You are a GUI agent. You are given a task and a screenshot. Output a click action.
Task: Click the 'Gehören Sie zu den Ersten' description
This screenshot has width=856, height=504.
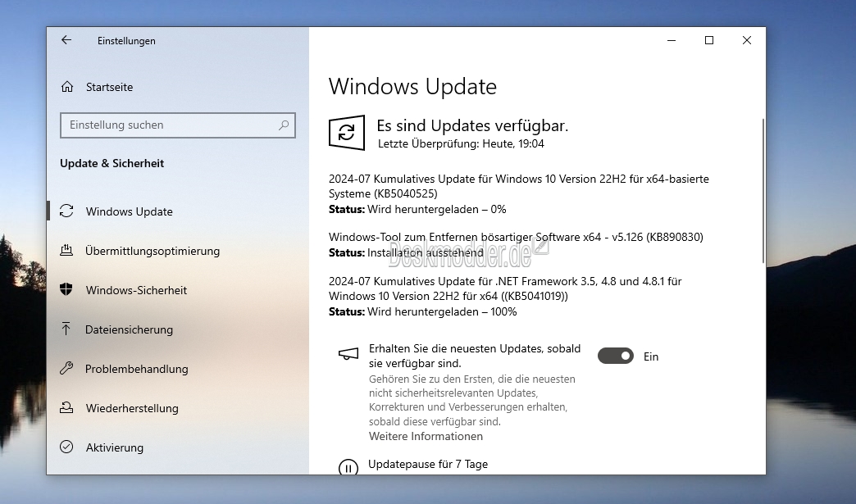[472, 401]
